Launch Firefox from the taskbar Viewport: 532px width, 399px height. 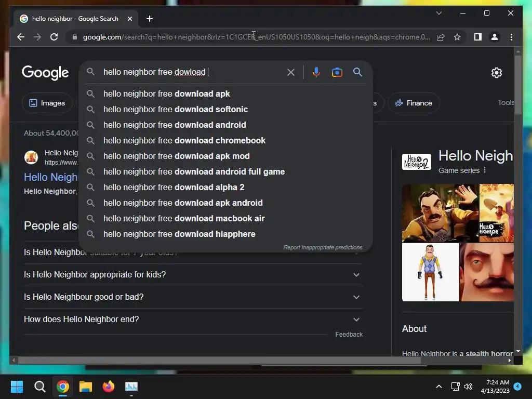[108, 387]
